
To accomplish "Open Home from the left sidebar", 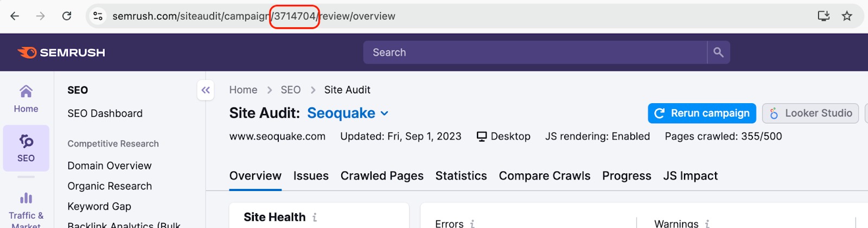I will click(x=26, y=99).
